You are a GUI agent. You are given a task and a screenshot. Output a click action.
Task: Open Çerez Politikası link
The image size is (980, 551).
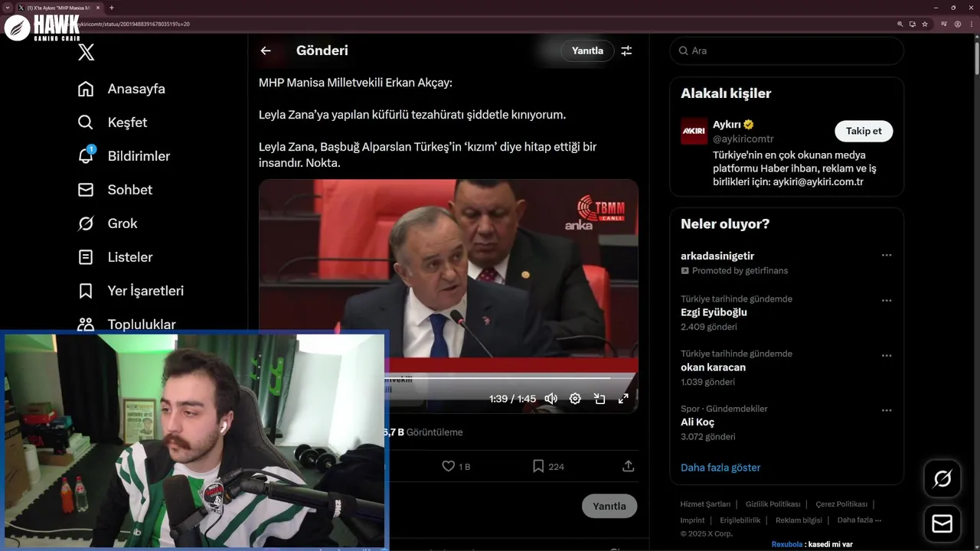(x=841, y=504)
